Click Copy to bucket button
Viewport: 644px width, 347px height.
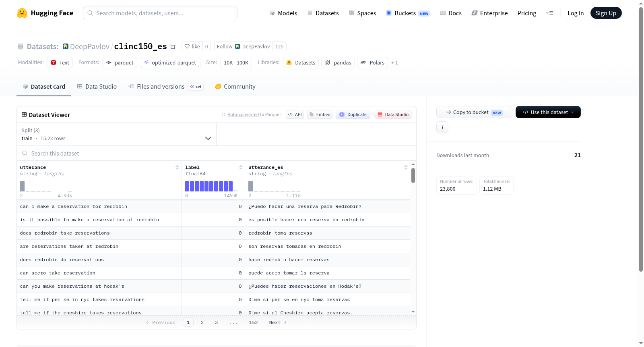(x=474, y=112)
